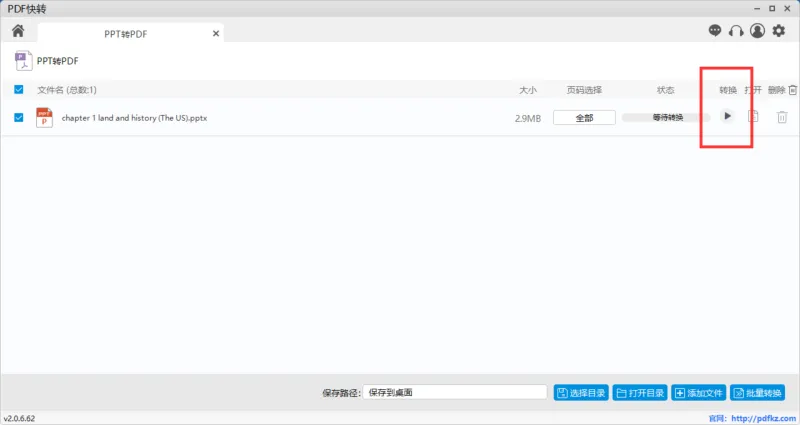Click the 2.9MB file size value
Viewport: 800px width, 425px height.
[x=528, y=118]
